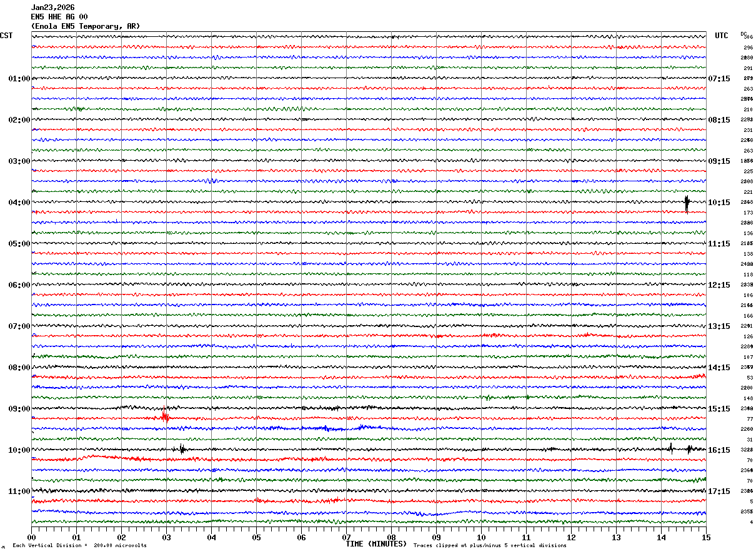The width and height of the screenshot is (756, 554).
Task: Click the 11:15 UTC time label
Action: click(719, 244)
